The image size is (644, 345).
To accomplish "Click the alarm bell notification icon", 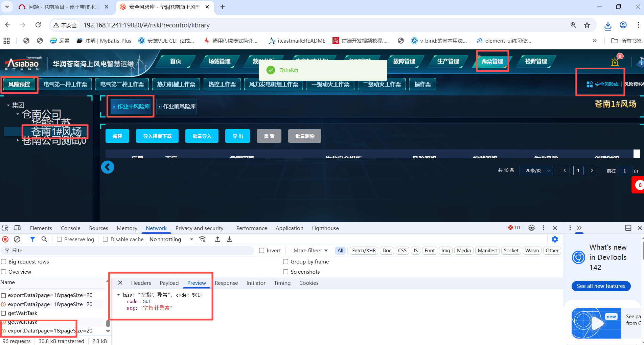I will pos(615,62).
